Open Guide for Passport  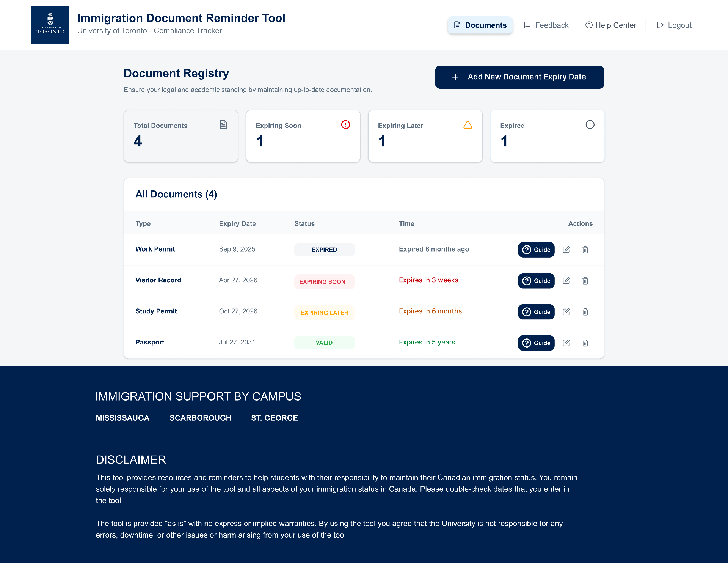(x=536, y=343)
